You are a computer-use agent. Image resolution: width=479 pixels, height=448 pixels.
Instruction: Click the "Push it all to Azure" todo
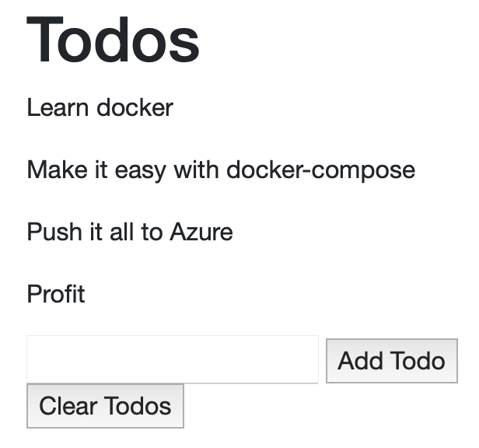pos(130,232)
